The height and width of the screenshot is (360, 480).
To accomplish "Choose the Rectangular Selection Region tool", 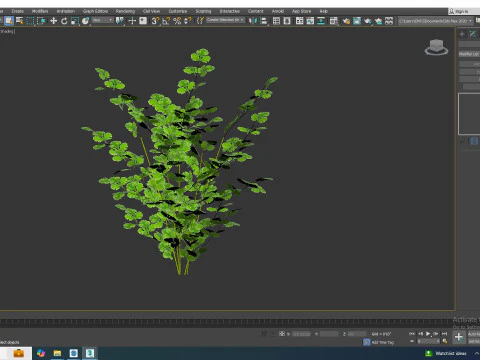I will (x=30, y=21).
